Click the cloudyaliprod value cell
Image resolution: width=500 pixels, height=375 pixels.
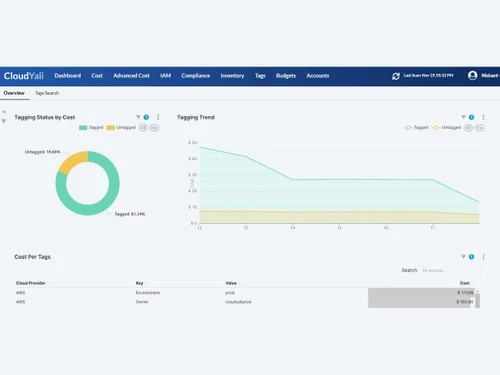[x=238, y=302]
